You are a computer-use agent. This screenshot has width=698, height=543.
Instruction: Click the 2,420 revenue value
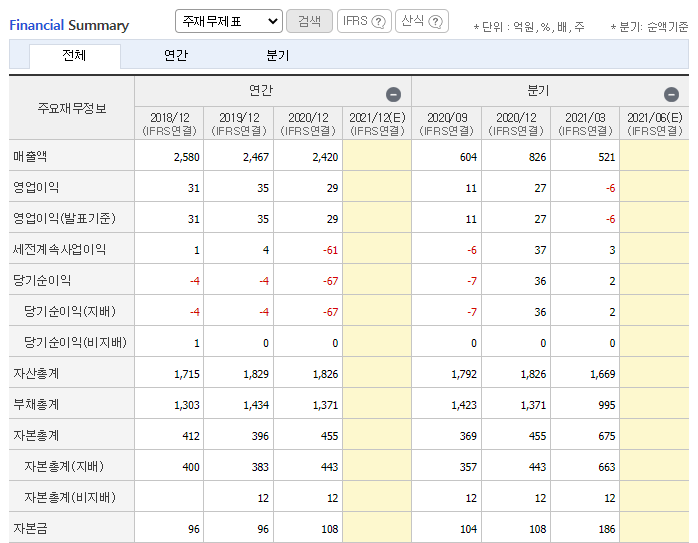(x=325, y=157)
